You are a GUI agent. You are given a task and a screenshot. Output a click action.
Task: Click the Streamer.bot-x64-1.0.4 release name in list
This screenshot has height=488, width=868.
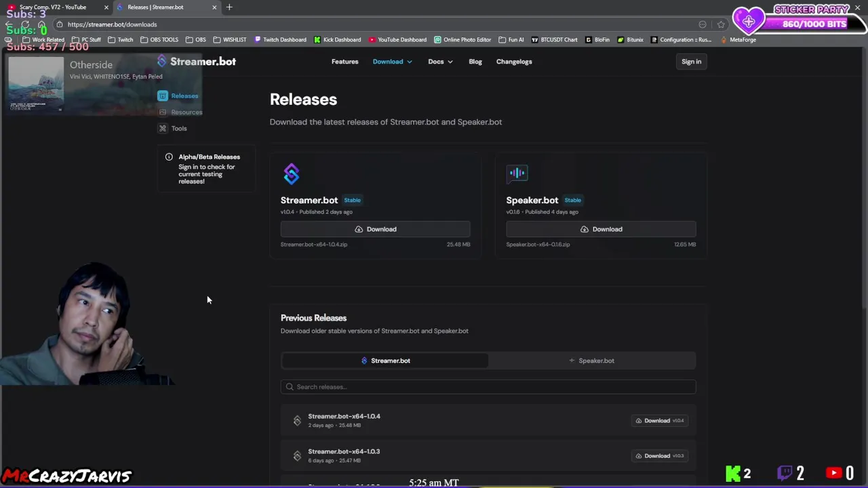[x=344, y=416]
